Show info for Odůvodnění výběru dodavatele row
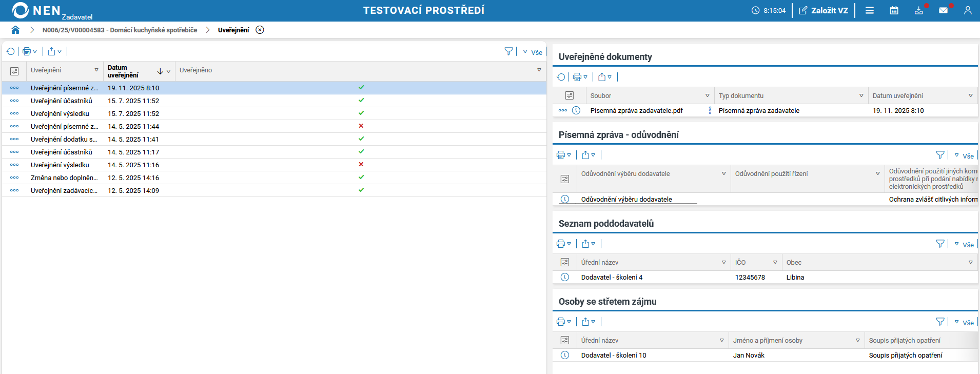The image size is (980, 374). 565,199
